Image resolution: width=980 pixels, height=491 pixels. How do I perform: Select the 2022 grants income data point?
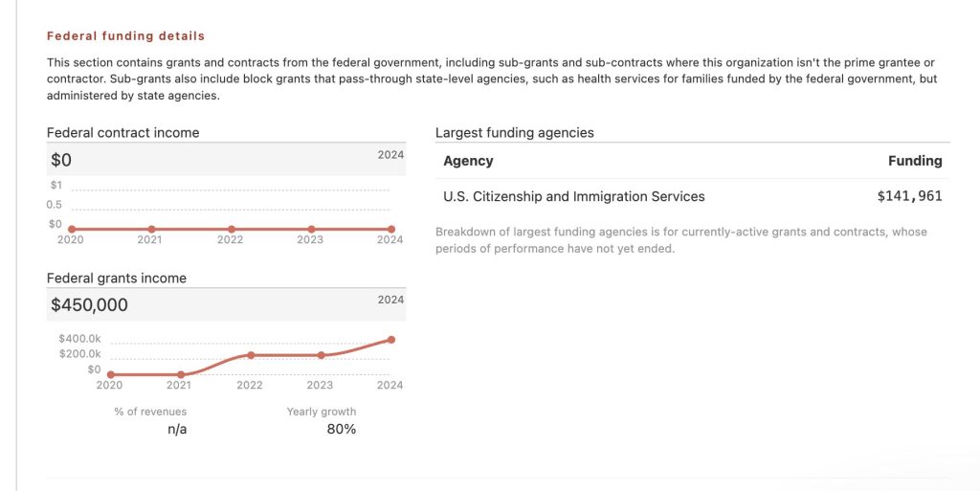pos(251,355)
